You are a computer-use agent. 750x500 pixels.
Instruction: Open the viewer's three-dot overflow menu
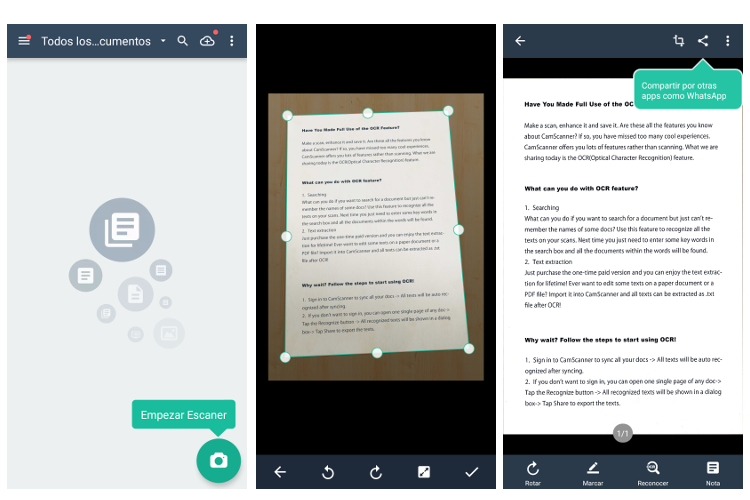coord(728,41)
